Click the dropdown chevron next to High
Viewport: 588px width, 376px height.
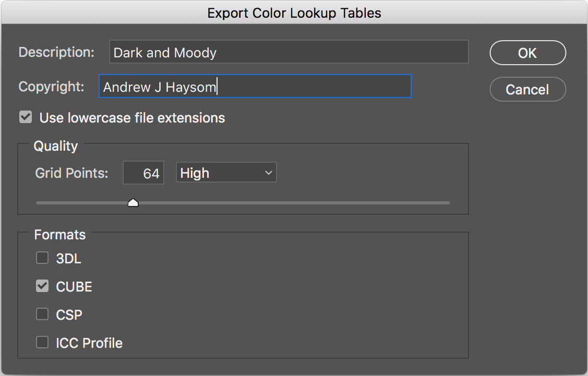(x=269, y=173)
